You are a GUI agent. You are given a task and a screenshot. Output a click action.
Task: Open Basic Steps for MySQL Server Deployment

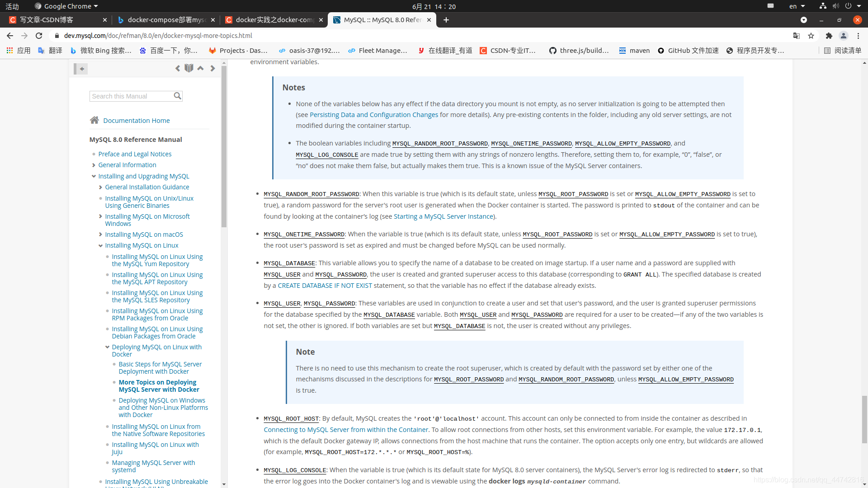[160, 368]
